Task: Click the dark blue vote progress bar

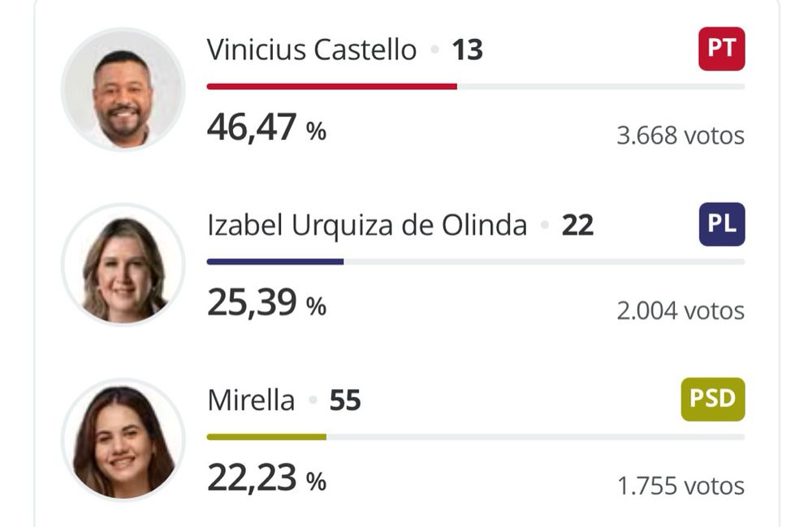Action: click(x=275, y=261)
